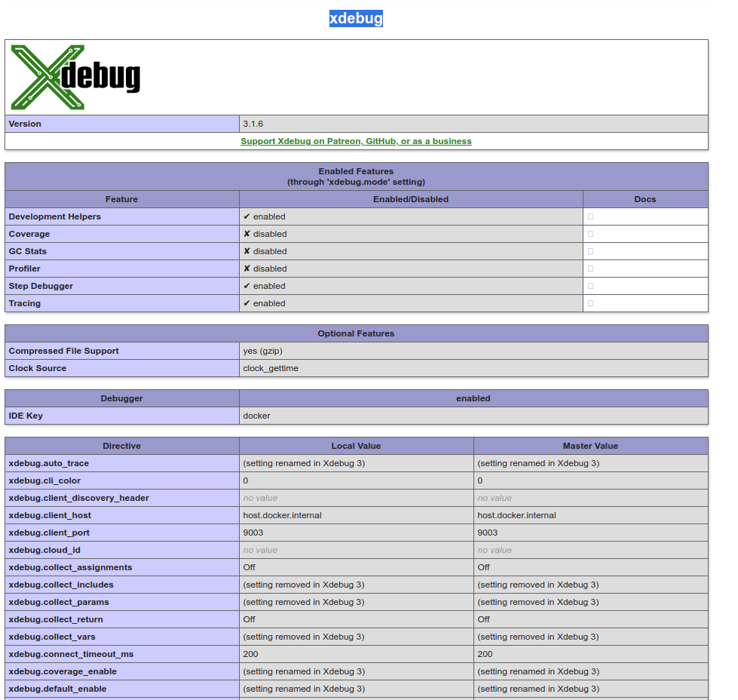
Task: Select xdebug.collect_vars directive
Action: pyautogui.click(x=52, y=637)
